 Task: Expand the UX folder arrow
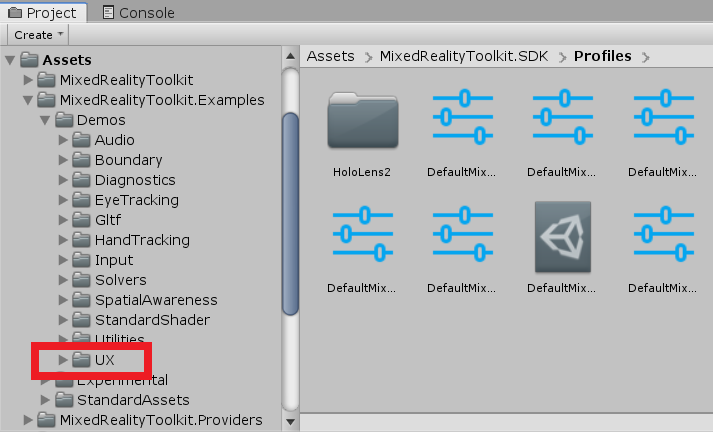(63, 360)
